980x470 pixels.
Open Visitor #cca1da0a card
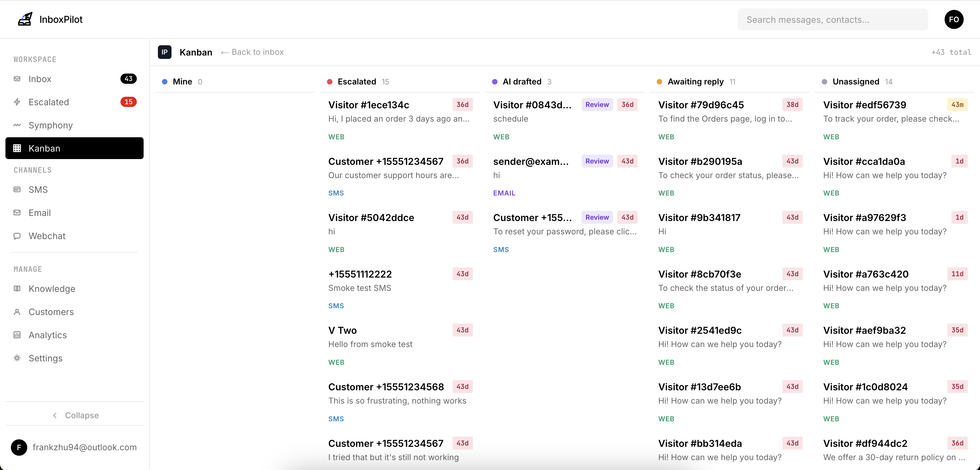pos(894,177)
